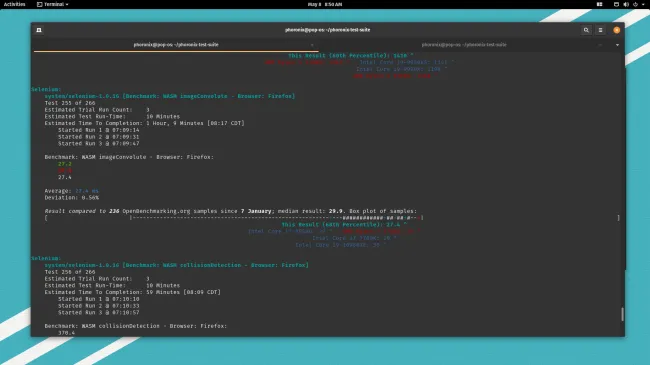Click the first 'Selenium:' heading
Screen dimensions: 650x365
click(46, 89)
